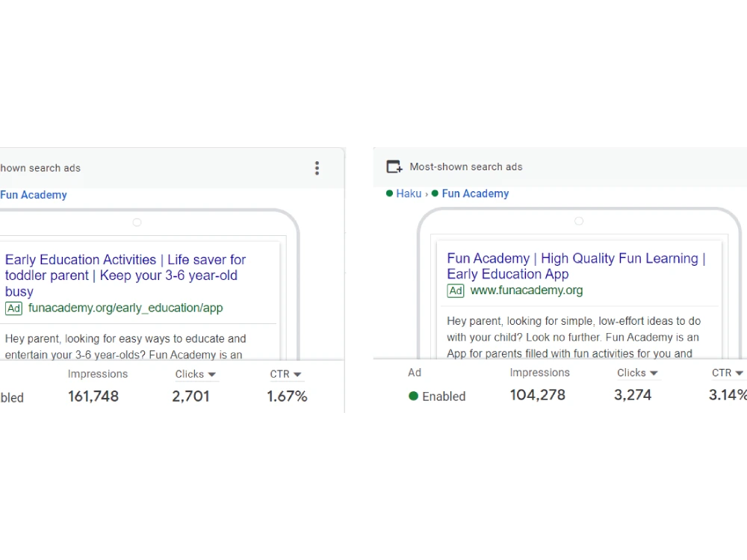Click the www.funacademy.org display URL
This screenshot has width=747, height=560.
coord(527,290)
